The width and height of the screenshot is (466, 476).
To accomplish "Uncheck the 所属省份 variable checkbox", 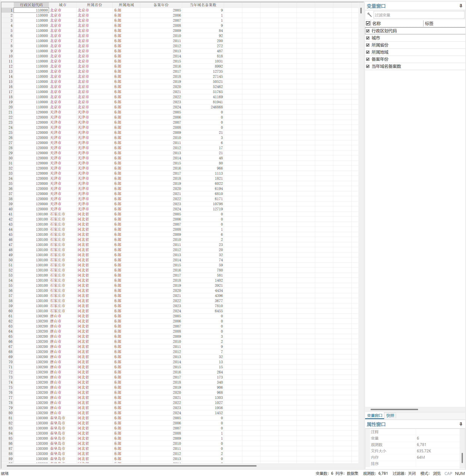I will click(x=368, y=45).
